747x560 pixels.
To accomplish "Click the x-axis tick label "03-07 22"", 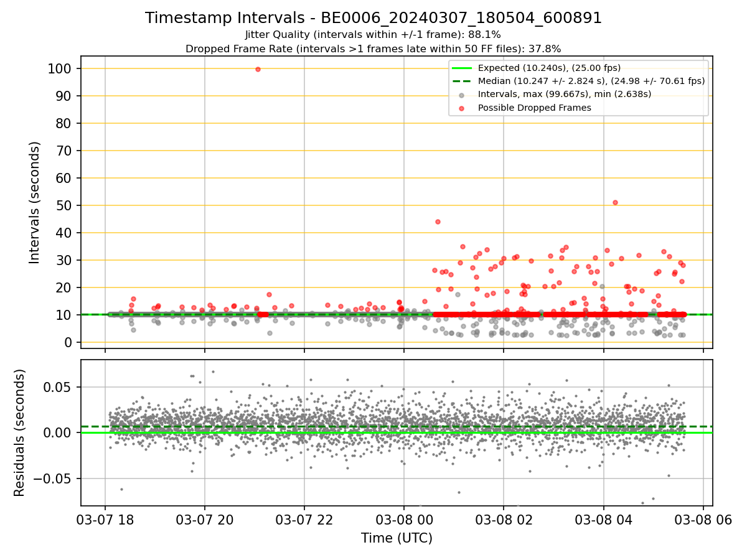I will pos(304,520).
